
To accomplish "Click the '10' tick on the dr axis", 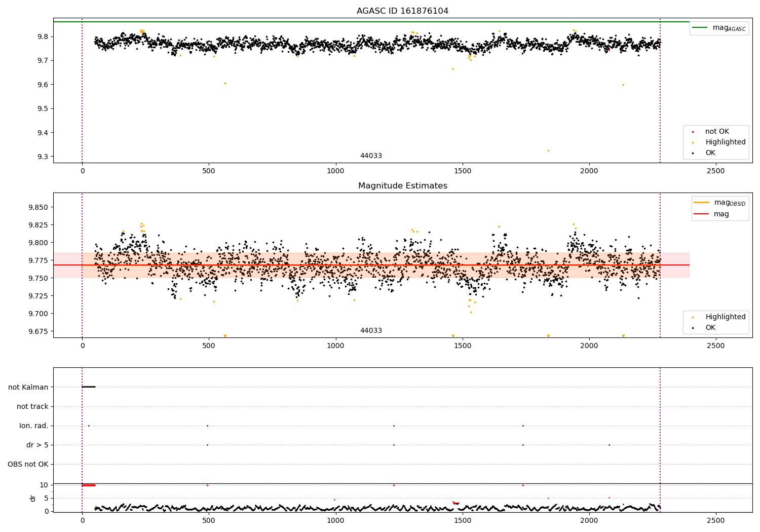I will (x=44, y=485).
